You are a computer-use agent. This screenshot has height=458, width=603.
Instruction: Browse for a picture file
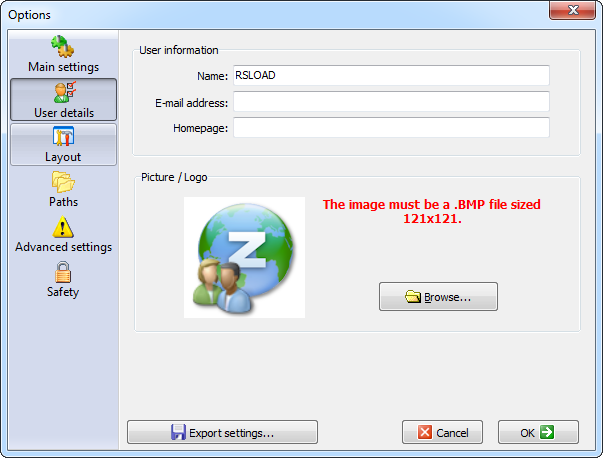[x=438, y=296]
